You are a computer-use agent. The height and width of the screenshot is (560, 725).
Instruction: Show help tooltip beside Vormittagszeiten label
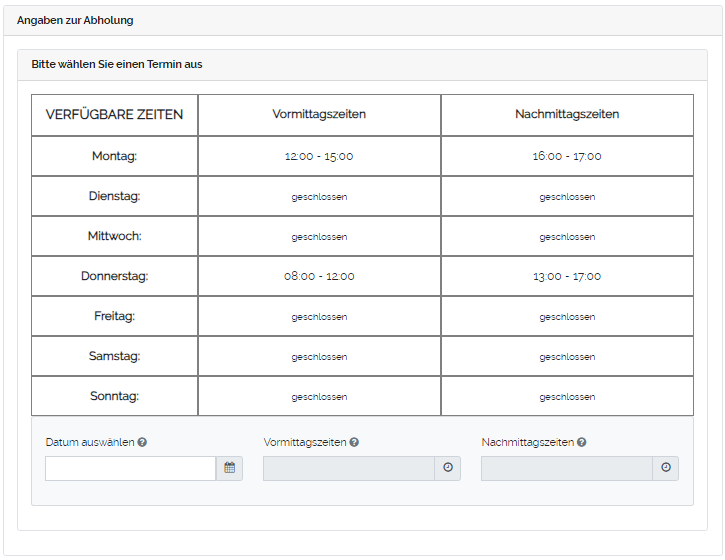pyautogui.click(x=354, y=442)
